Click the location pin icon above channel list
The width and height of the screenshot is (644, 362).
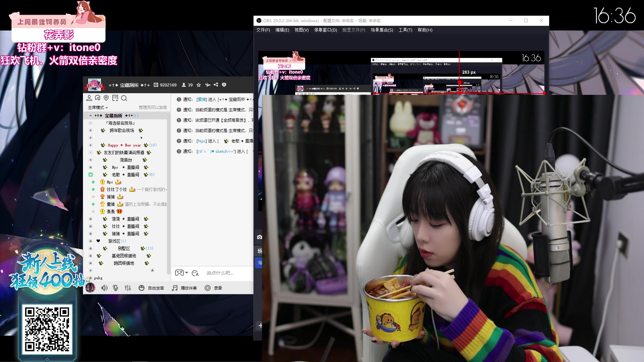pos(106,98)
